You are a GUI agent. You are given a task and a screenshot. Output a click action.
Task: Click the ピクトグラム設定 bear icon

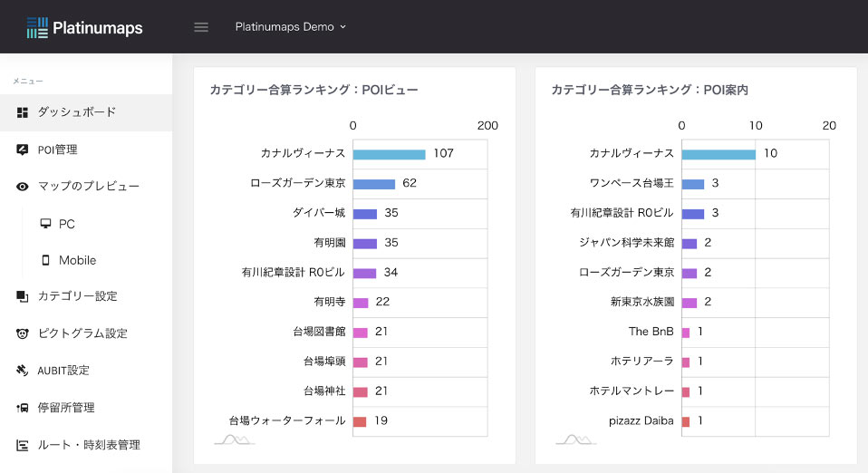22,333
